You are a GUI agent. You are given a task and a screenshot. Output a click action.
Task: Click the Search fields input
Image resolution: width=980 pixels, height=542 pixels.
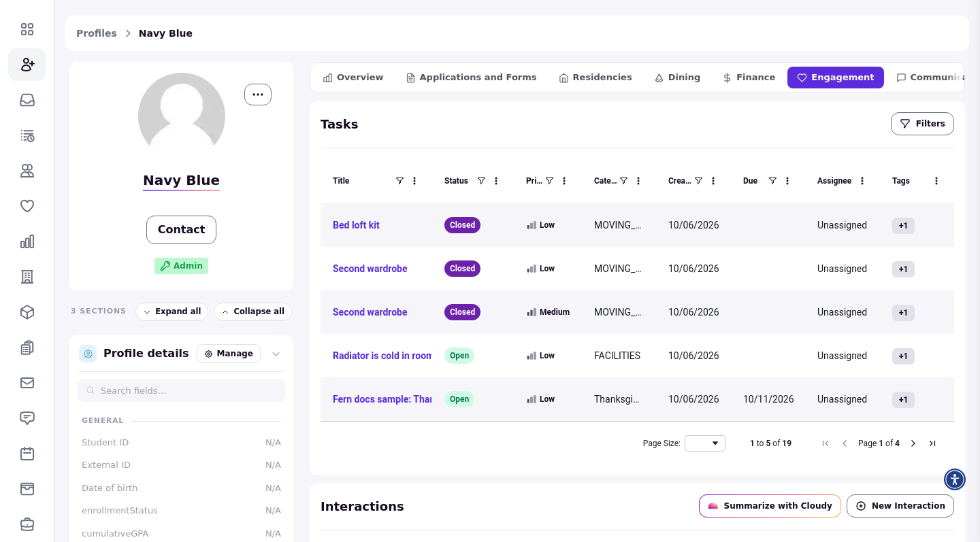pyautogui.click(x=181, y=390)
